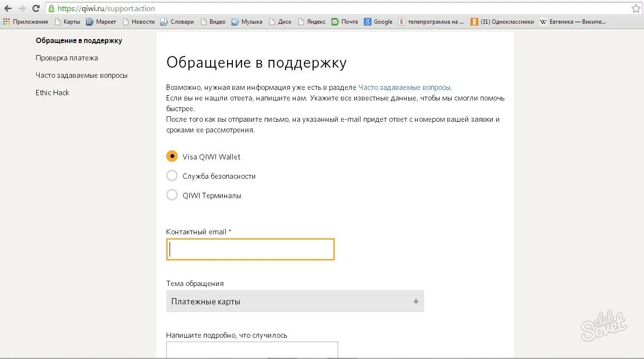Go to Проверка платежа in the sidebar

(x=67, y=58)
